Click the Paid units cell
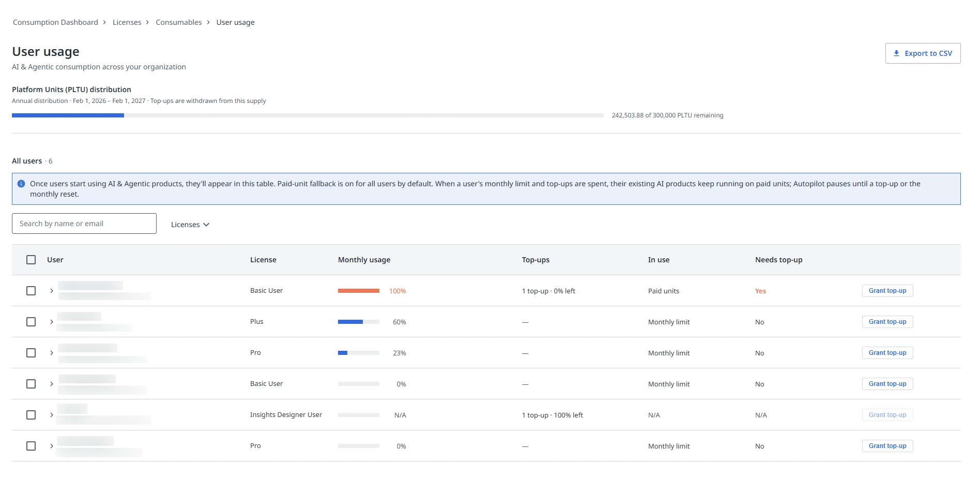The image size is (980, 477). coord(664,291)
